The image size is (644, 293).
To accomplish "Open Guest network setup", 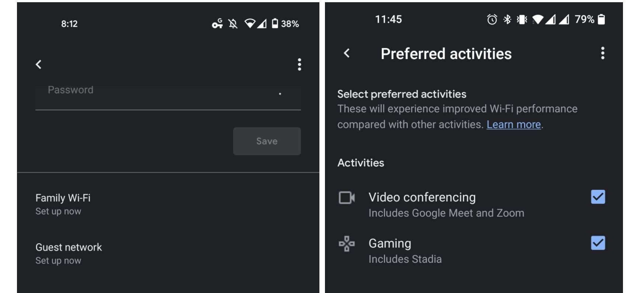I will (69, 253).
